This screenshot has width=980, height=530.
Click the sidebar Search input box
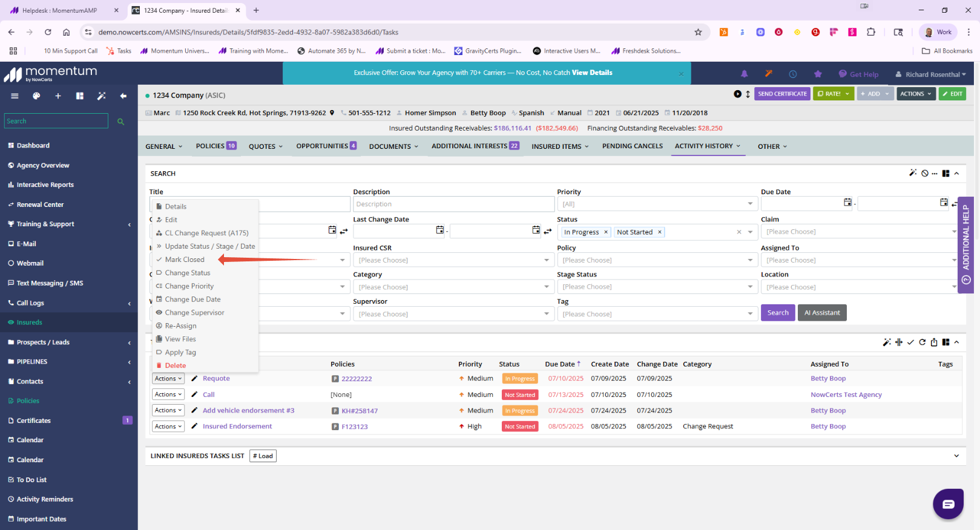tap(56, 121)
